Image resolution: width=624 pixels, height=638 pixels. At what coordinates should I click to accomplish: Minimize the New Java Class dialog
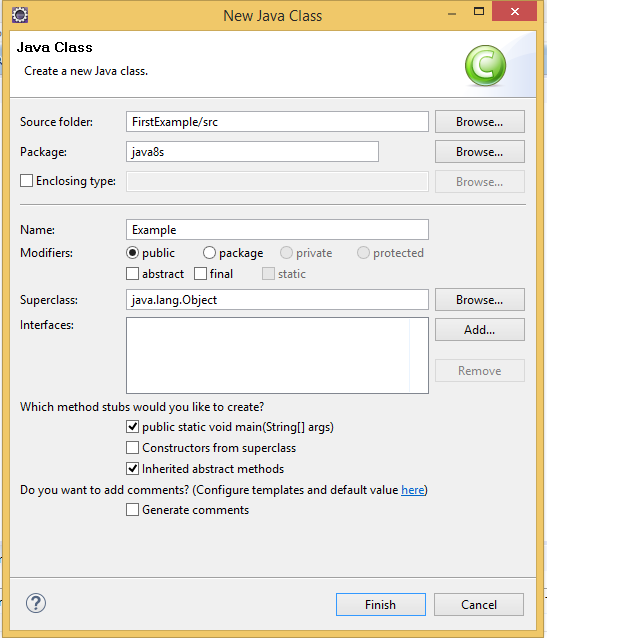[452, 13]
